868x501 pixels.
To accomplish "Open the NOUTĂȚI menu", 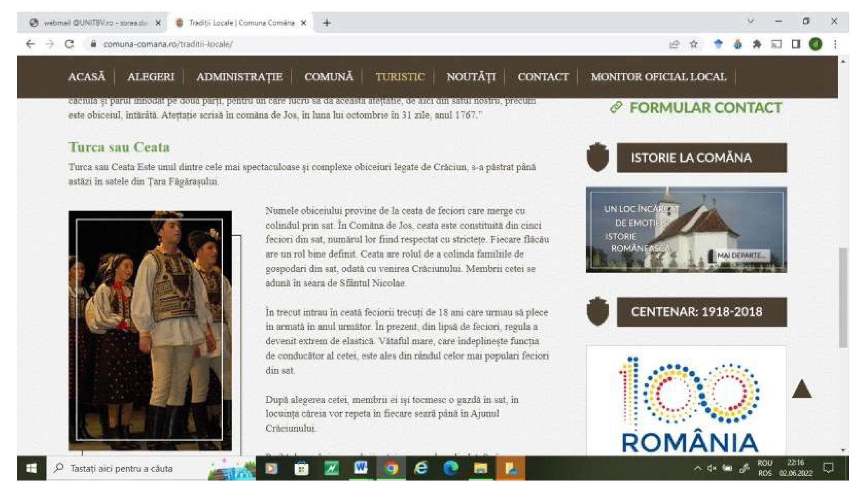I will [471, 77].
